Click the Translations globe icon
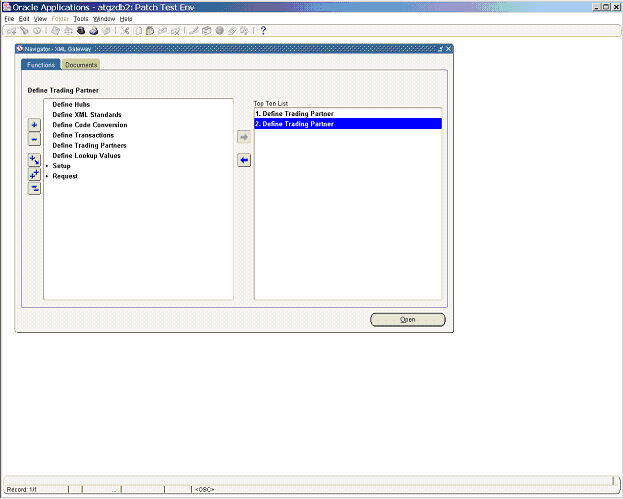The height and width of the screenshot is (499, 623). tap(219, 31)
